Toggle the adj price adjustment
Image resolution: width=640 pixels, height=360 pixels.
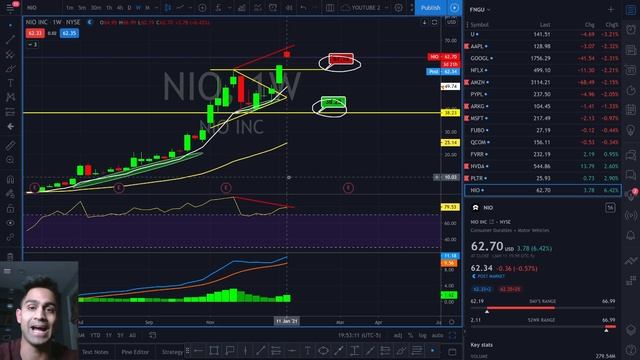click(398, 335)
